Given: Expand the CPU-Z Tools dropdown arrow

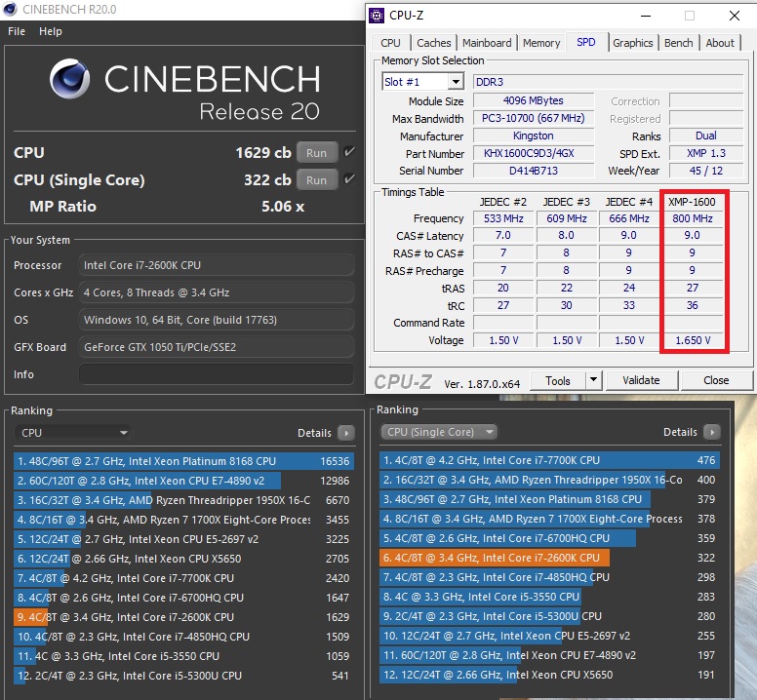Looking at the screenshot, I should pyautogui.click(x=593, y=380).
